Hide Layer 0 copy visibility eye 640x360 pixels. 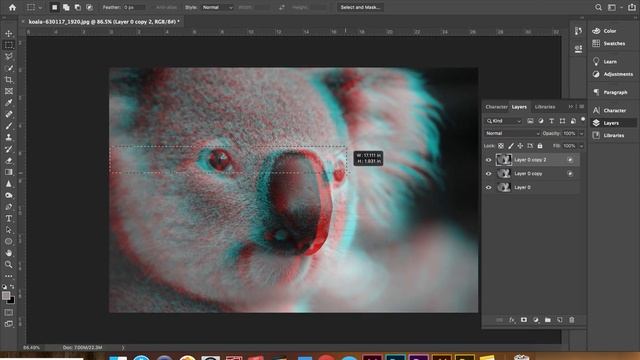tap(488, 174)
